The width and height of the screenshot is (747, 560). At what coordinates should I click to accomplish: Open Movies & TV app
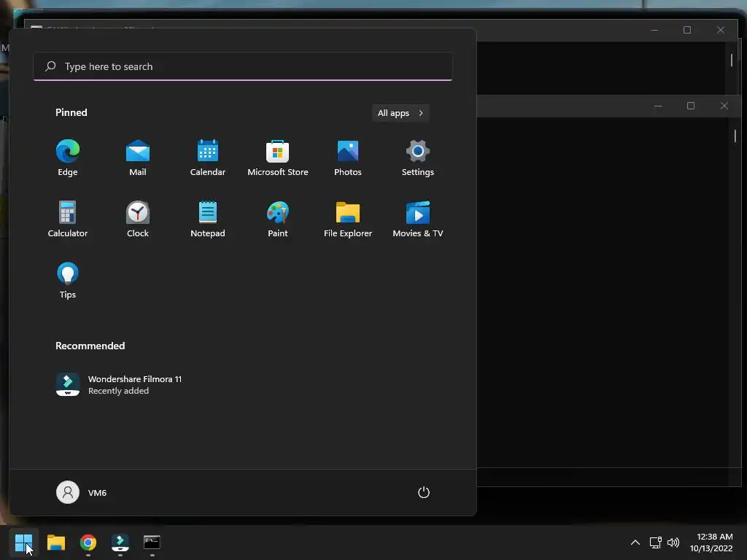(418, 219)
